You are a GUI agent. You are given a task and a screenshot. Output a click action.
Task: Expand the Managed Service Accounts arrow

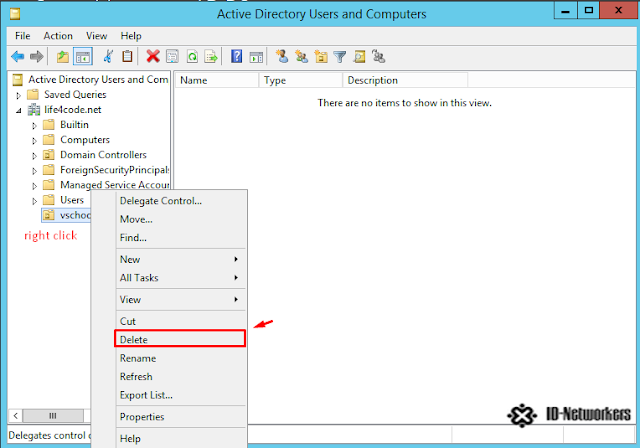pos(34,186)
